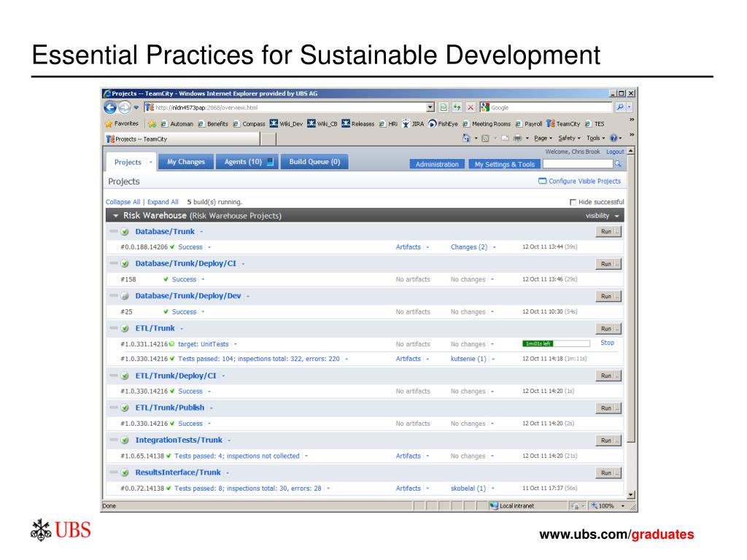Open the JIRA favorites bookmark
Screen dimensions: 747x560
413,124
